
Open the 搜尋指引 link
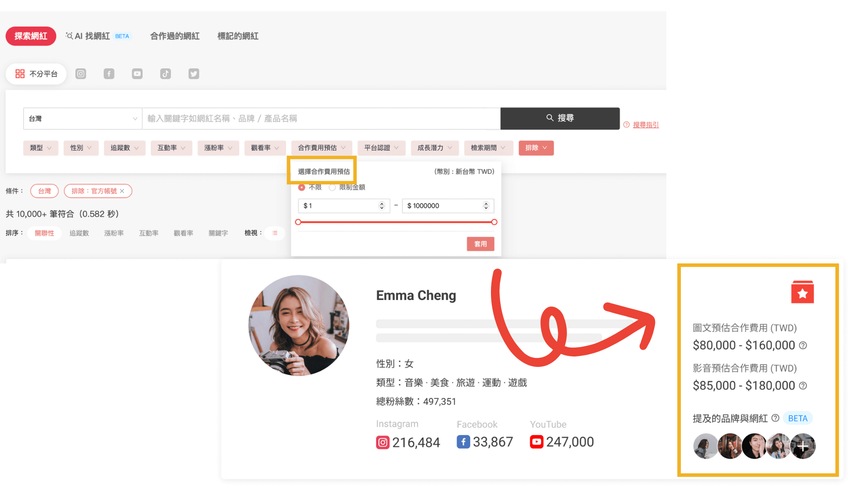[645, 125]
